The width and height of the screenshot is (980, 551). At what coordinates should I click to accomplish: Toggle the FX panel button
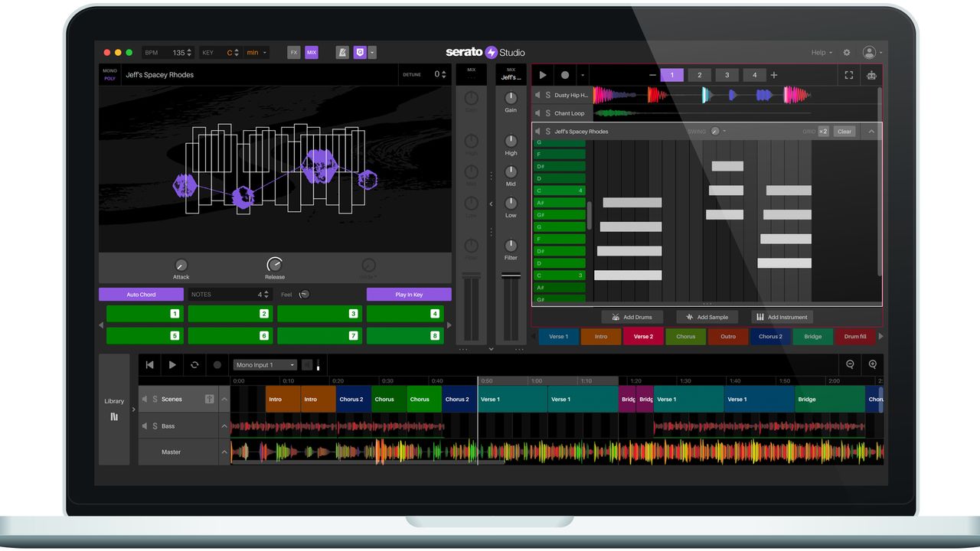click(293, 53)
